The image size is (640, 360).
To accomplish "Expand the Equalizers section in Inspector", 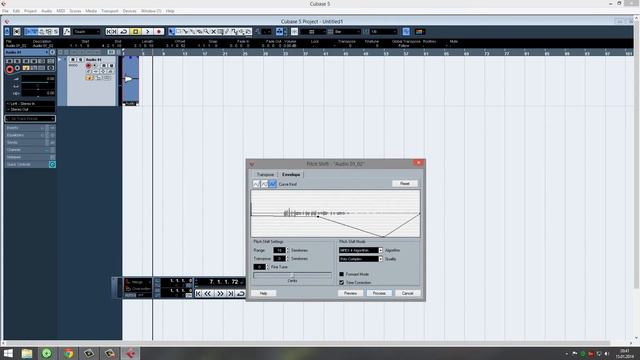I will coord(30,135).
